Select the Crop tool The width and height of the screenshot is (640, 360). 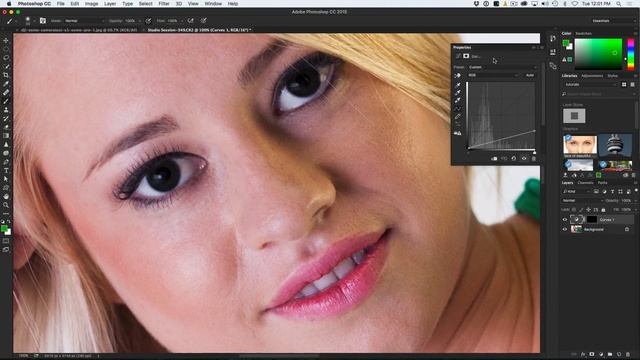(x=6, y=75)
